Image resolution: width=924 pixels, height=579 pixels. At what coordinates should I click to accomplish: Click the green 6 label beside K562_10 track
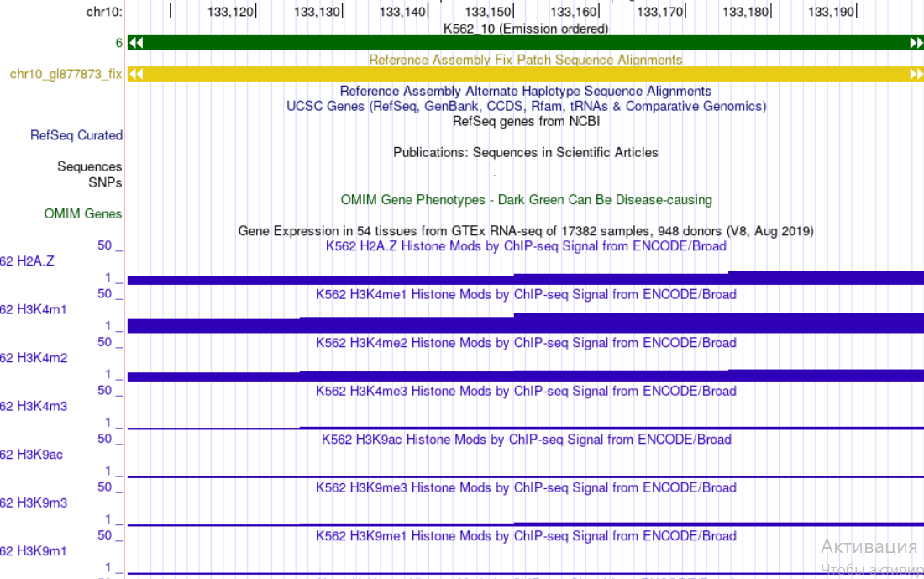119,43
